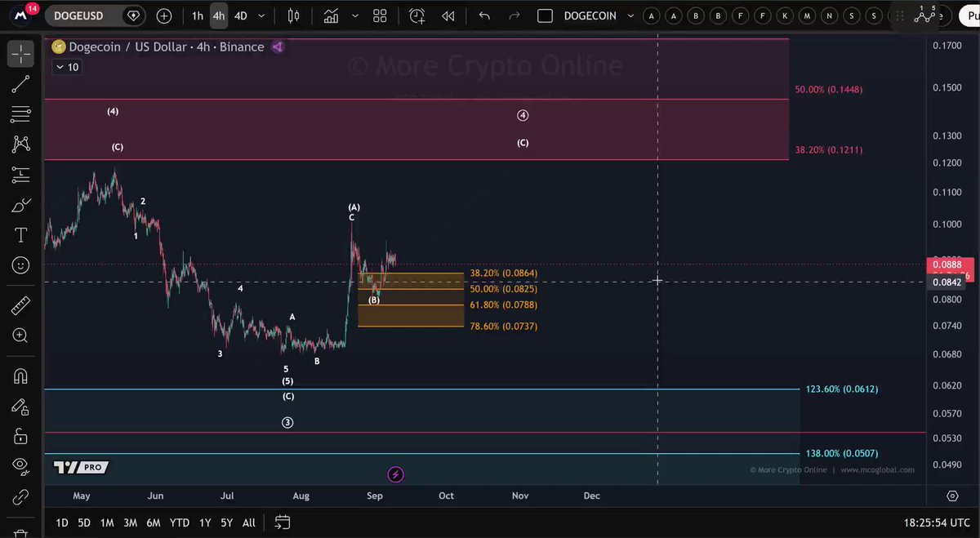980x538 pixels.
Task: Select the 4h interval
Action: point(219,16)
